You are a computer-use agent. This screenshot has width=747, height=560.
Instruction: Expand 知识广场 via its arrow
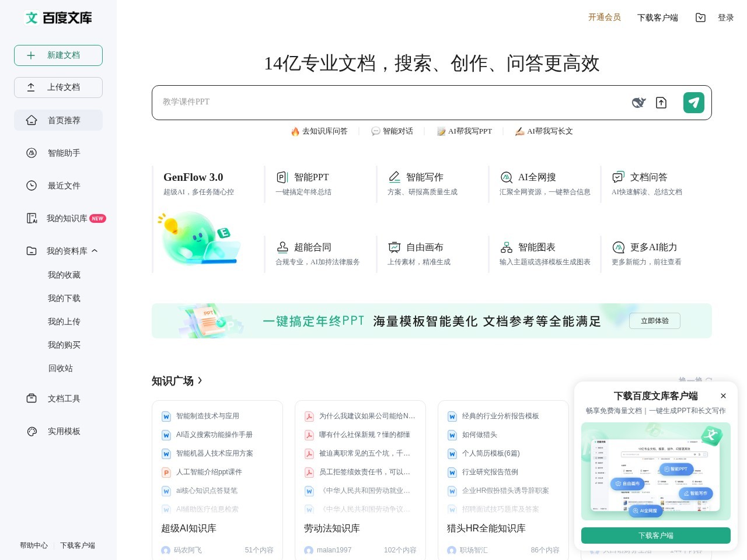point(200,380)
